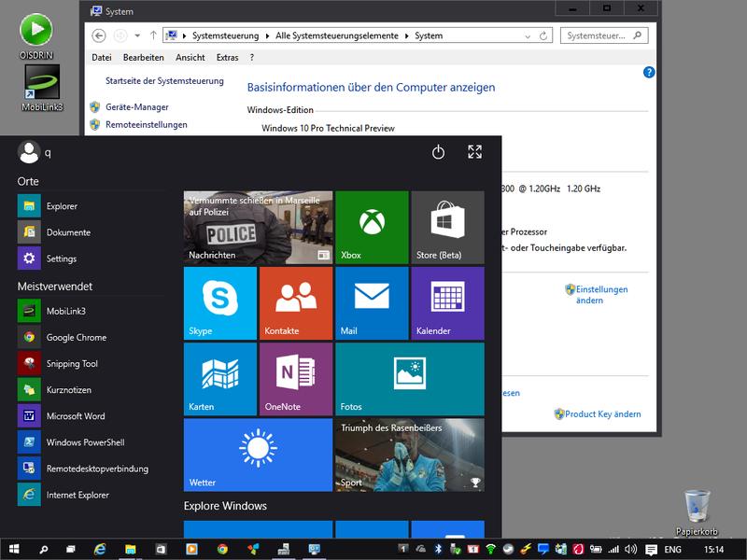The height and width of the screenshot is (560, 747).
Task: Open the Kalender tile
Action: [448, 303]
